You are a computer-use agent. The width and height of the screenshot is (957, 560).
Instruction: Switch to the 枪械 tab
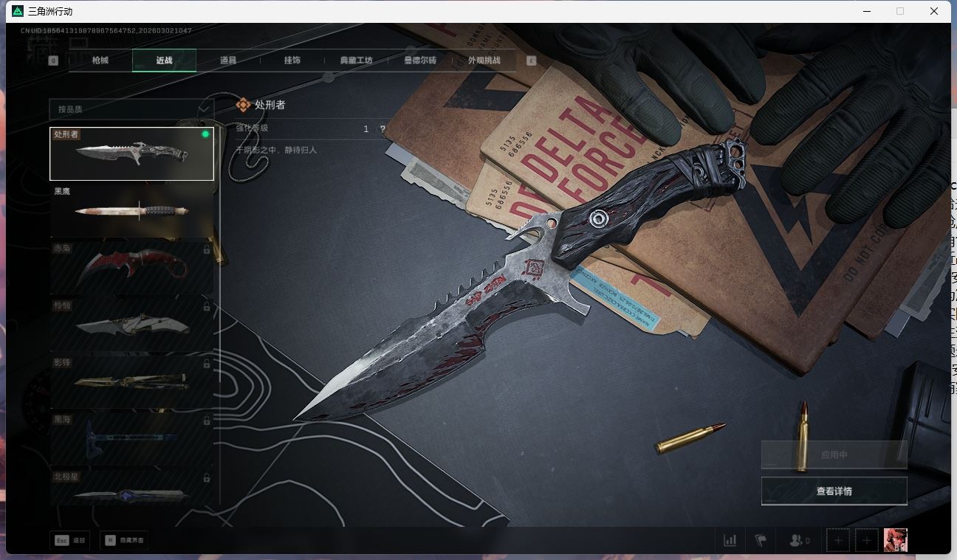click(100, 61)
